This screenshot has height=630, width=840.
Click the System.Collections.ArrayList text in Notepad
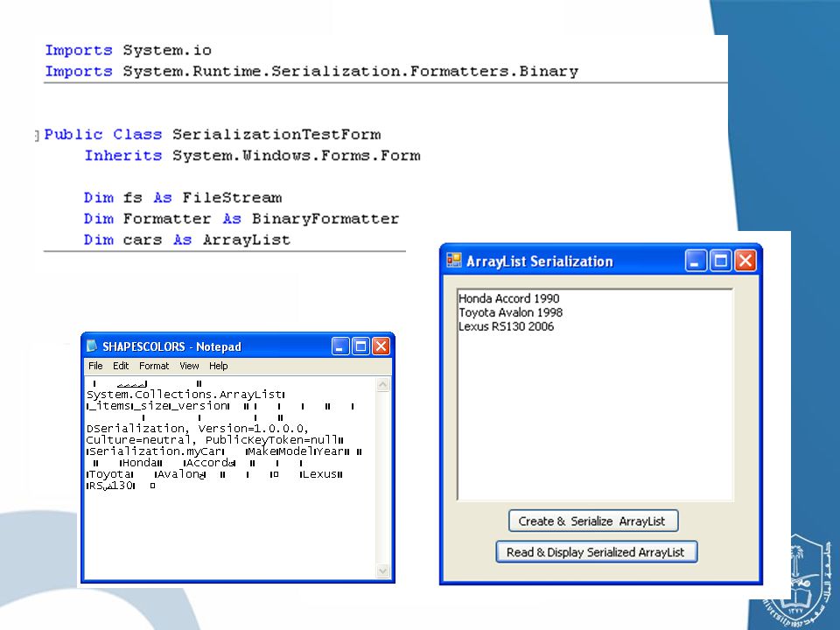tap(185, 395)
